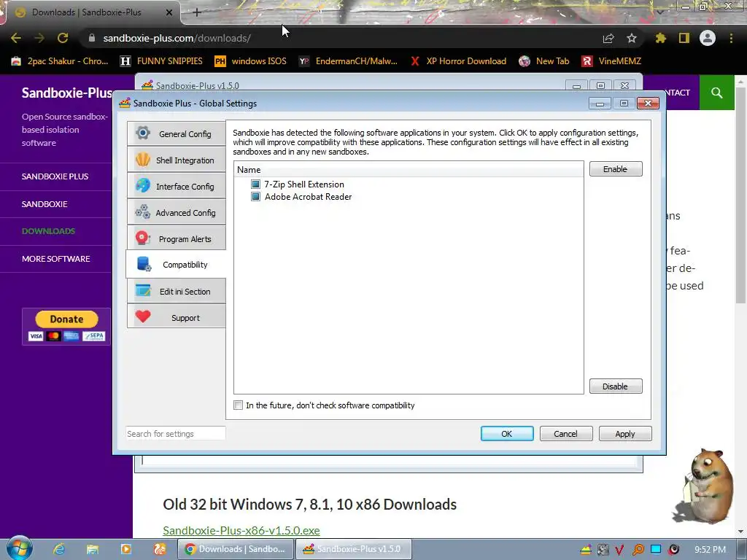
Task: Cancel the Global Settings dialog
Action: (x=566, y=434)
